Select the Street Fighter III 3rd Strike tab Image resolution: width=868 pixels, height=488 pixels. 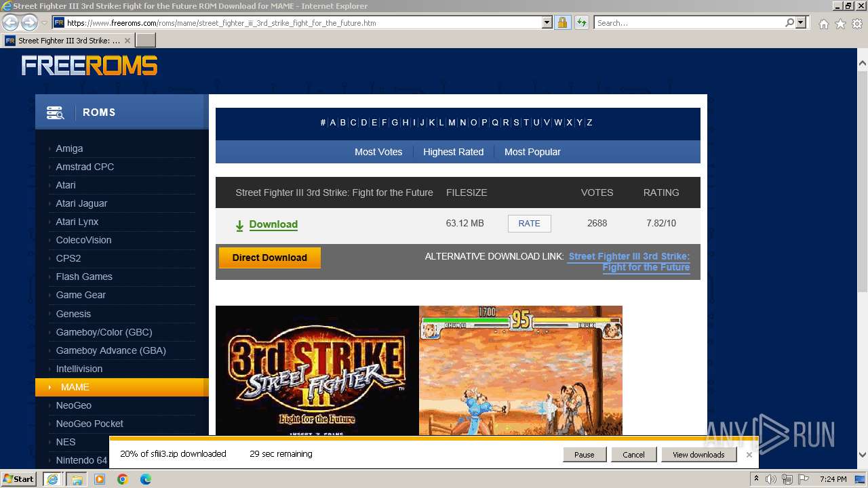tap(68, 41)
